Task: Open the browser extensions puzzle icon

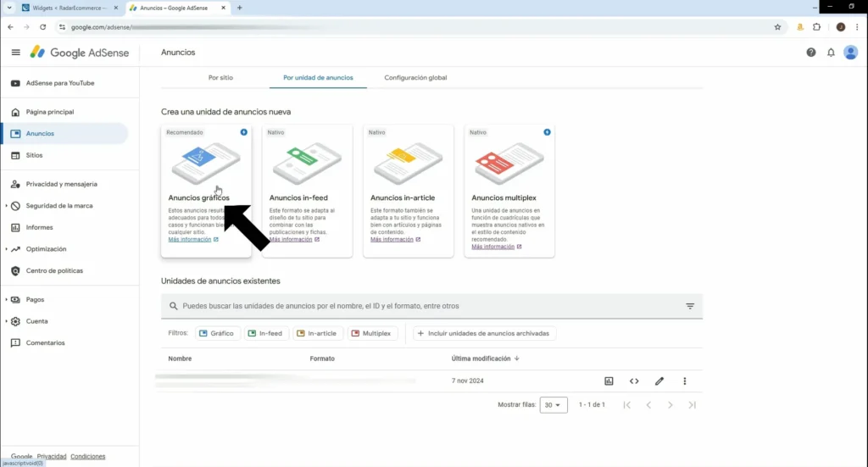Action: pyautogui.click(x=817, y=27)
